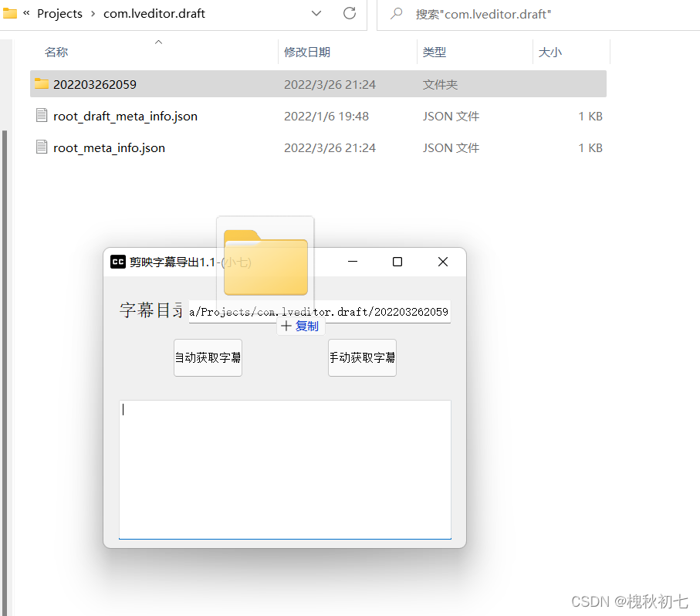Sort files by 大小 column

(x=550, y=52)
